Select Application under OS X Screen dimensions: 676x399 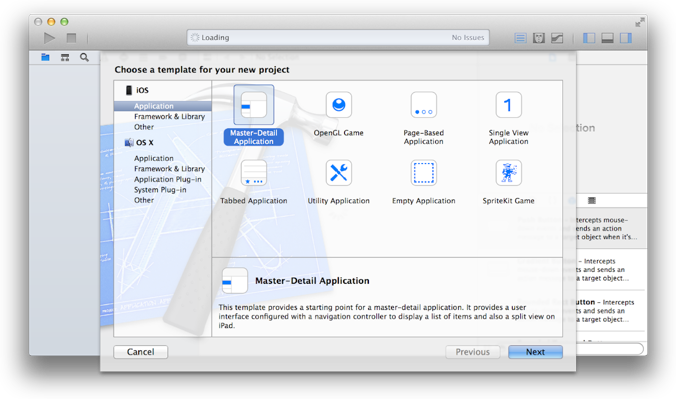click(154, 158)
